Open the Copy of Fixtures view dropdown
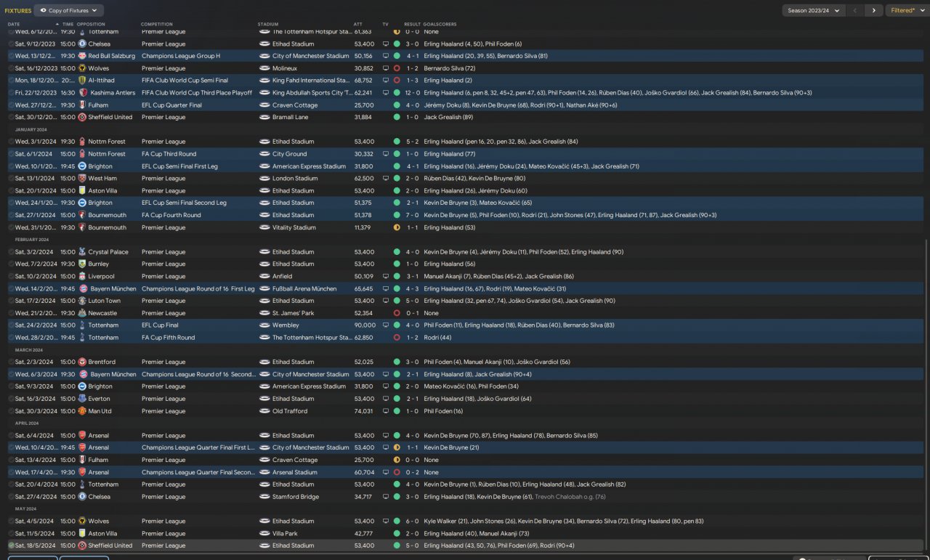 tap(69, 11)
